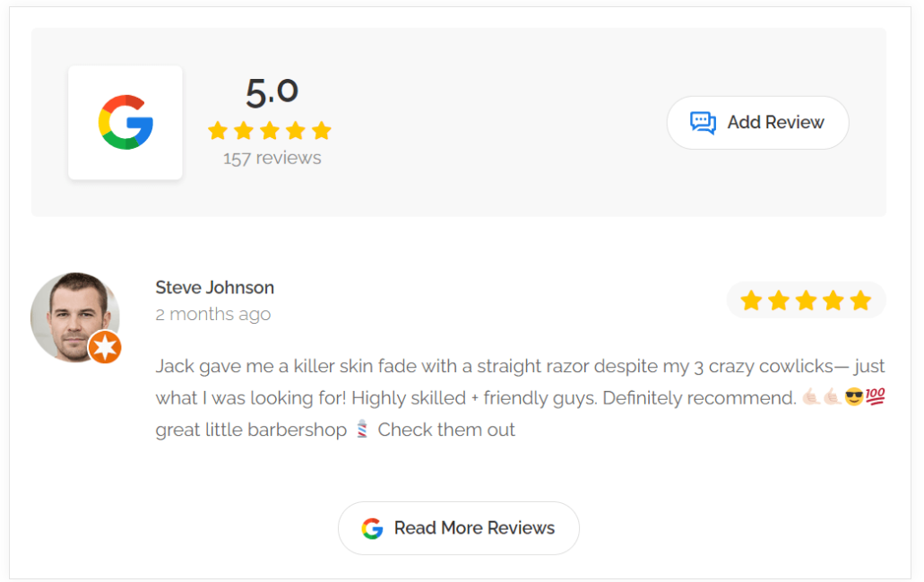Click the sunglasses emoji after "recommend"

click(x=854, y=397)
